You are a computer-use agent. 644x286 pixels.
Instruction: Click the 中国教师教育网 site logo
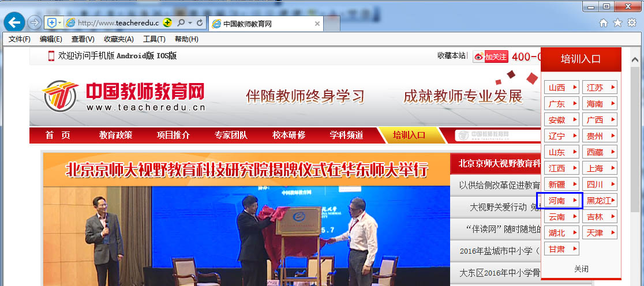[123, 97]
